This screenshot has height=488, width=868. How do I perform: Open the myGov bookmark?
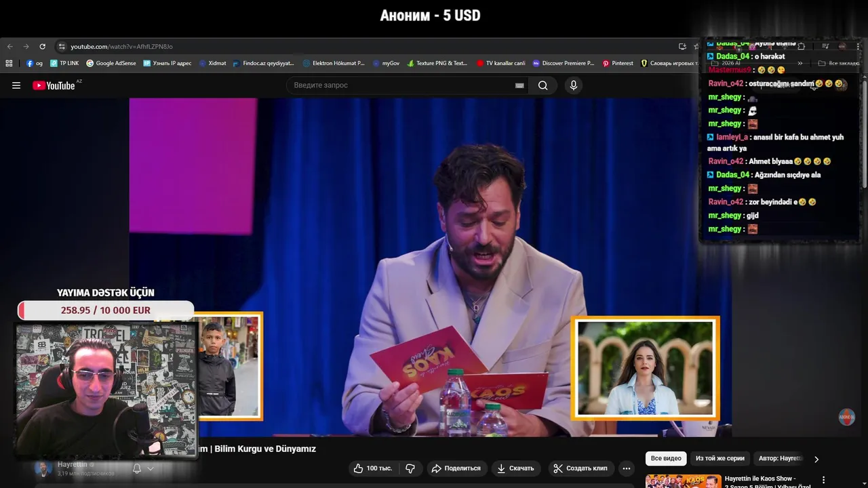386,63
